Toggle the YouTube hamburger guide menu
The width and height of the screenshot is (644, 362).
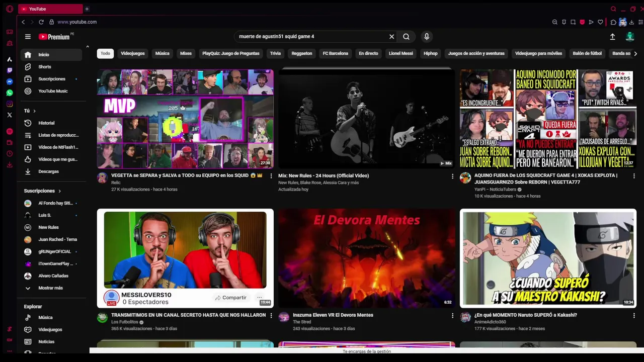(28, 37)
